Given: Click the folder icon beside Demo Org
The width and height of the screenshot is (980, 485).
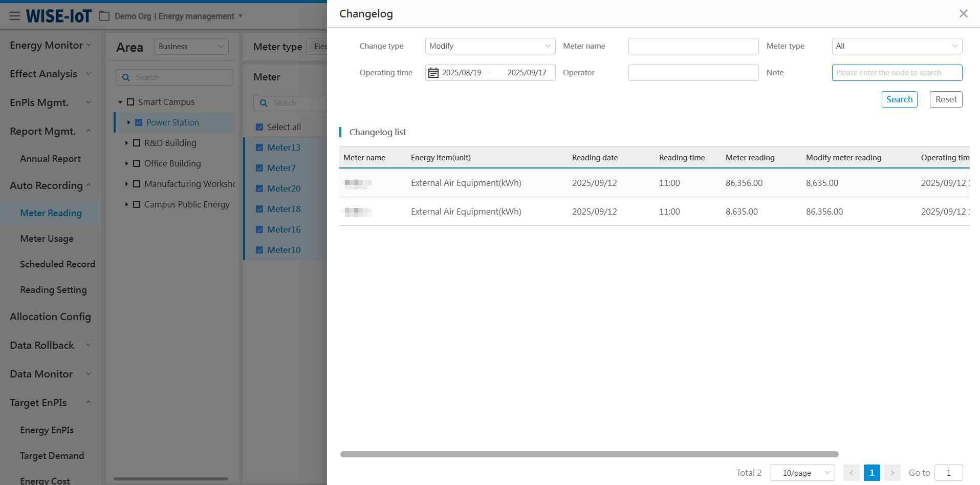Looking at the screenshot, I should coord(104,16).
